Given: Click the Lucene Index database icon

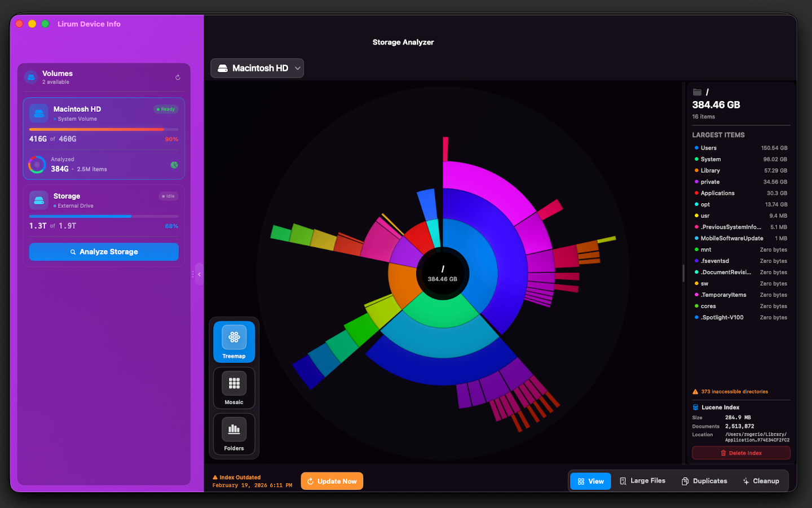Looking at the screenshot, I should (696, 408).
